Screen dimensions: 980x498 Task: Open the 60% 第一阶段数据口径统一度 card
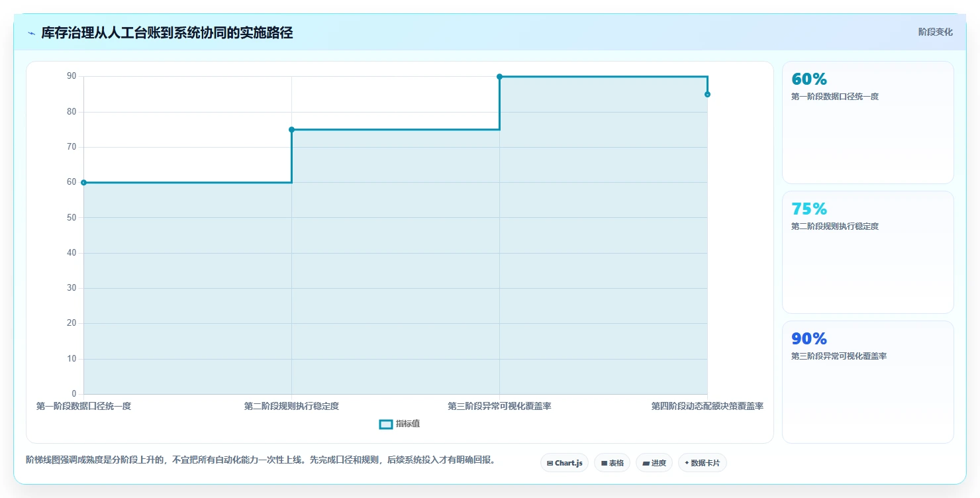(867, 123)
